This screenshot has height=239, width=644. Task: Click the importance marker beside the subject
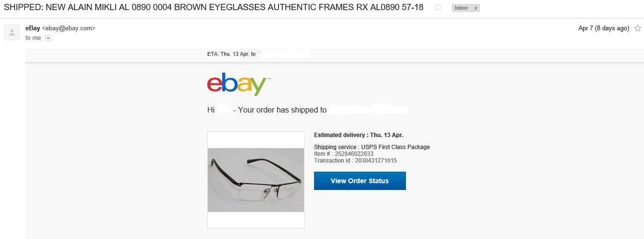438,8
